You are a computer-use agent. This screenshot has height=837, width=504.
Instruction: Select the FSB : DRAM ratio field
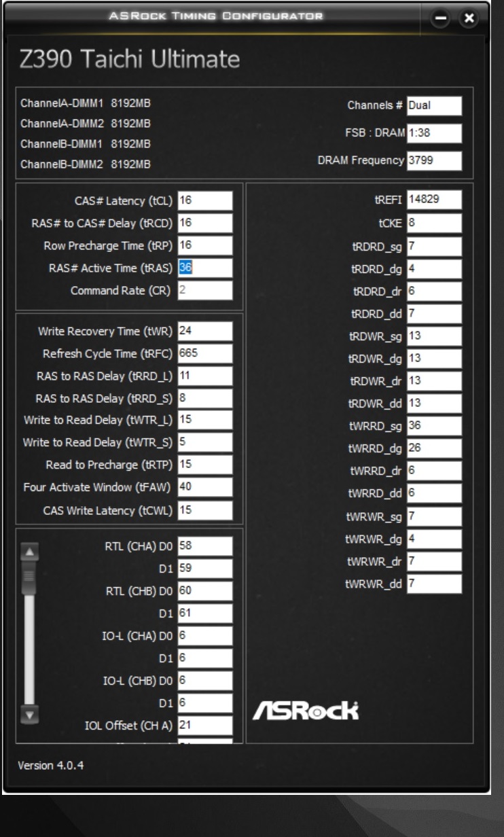435,133
